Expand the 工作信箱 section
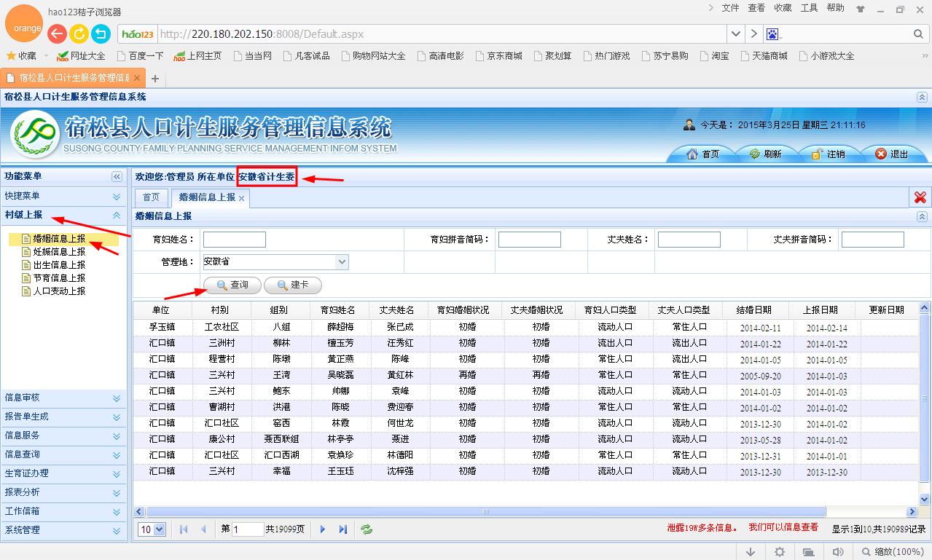This screenshot has width=932, height=560. 117,512
